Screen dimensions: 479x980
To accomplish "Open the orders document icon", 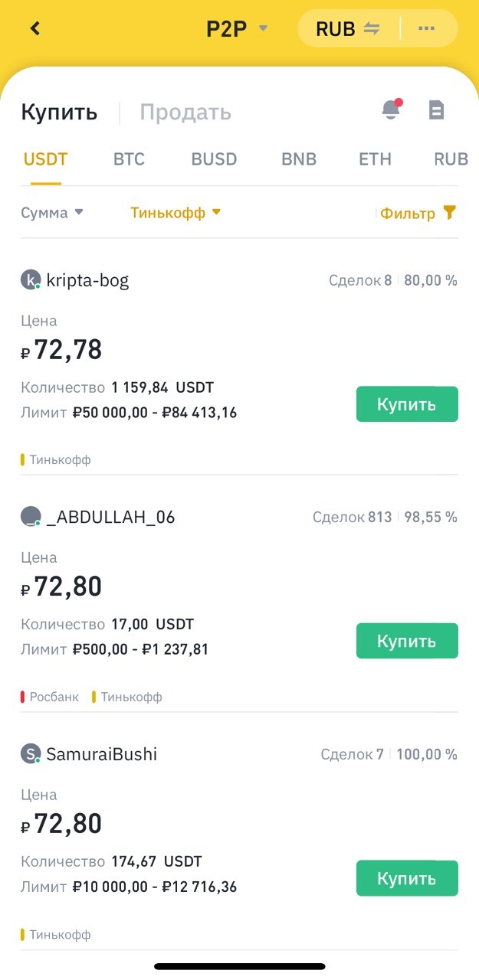I will (436, 110).
